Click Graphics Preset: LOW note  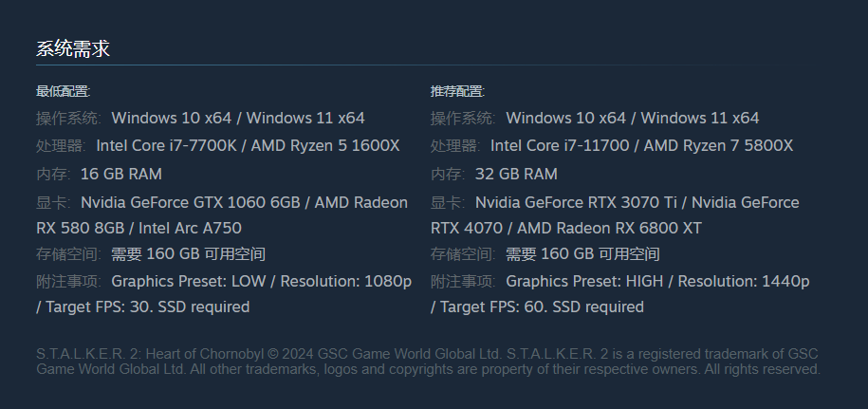(x=188, y=281)
